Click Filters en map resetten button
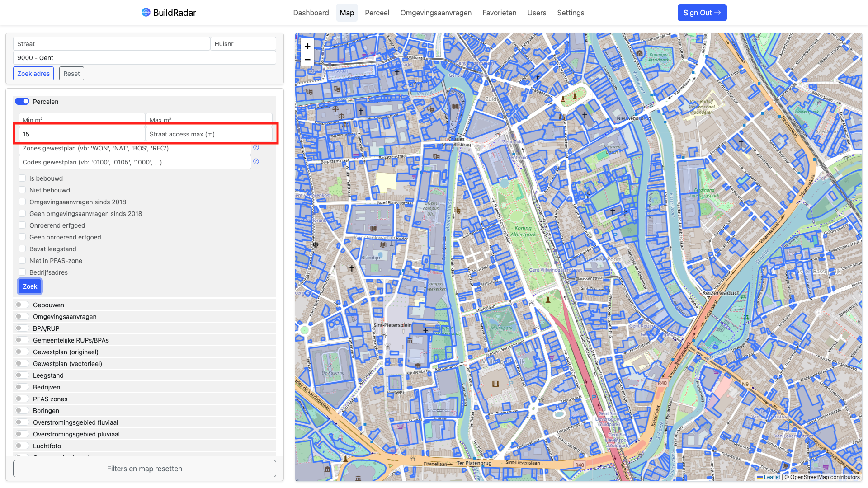Viewport: 868px width, 488px height. point(145,469)
